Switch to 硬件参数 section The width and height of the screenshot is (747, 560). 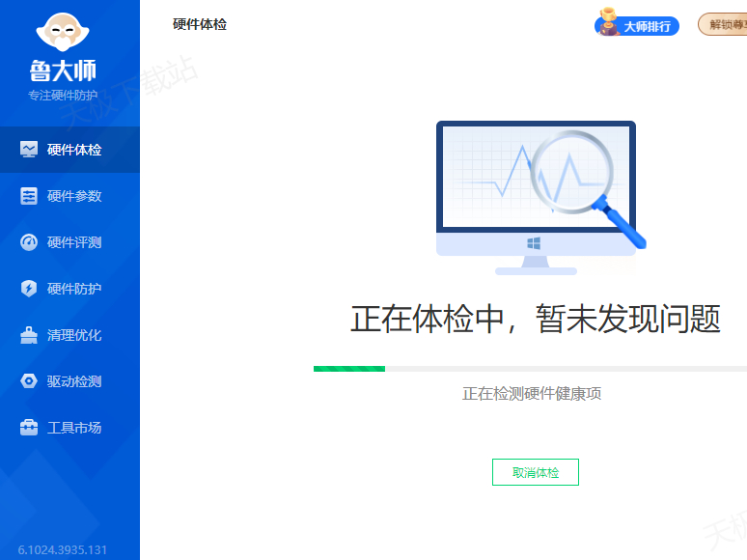[x=70, y=196]
